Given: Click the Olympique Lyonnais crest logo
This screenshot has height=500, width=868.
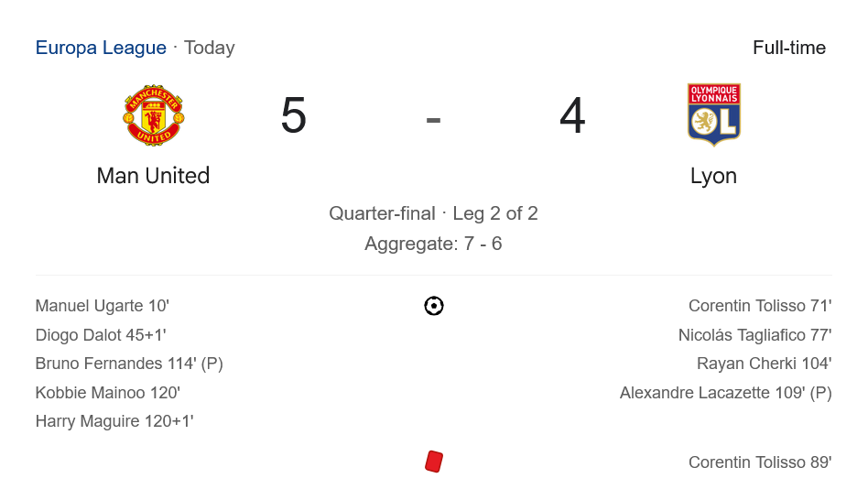Looking at the screenshot, I should tap(713, 115).
